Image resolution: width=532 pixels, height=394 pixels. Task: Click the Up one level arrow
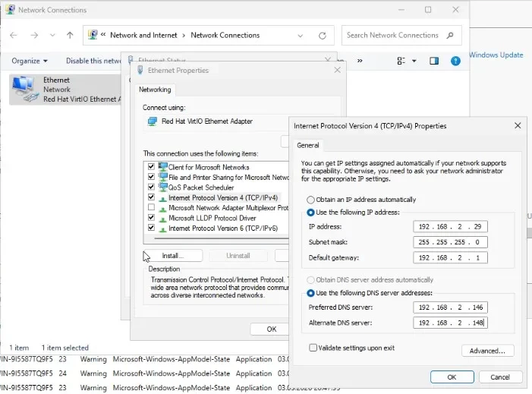[x=70, y=35]
